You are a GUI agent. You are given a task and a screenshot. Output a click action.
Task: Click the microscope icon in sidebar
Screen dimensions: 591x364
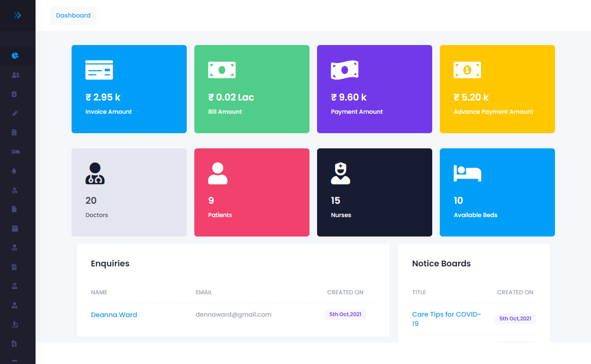tap(15, 325)
